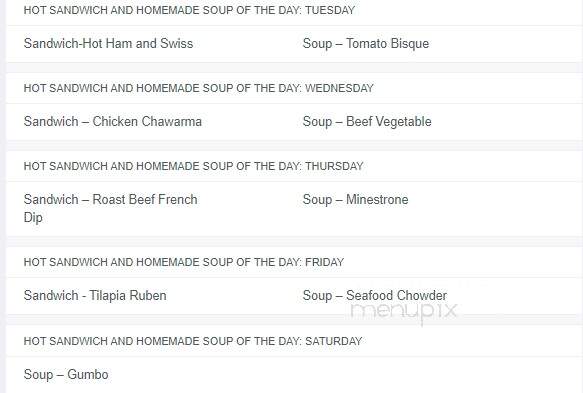The width and height of the screenshot is (583, 393).
Task: Choose Sandwich – Chicken Chawarma
Action: [x=113, y=122]
